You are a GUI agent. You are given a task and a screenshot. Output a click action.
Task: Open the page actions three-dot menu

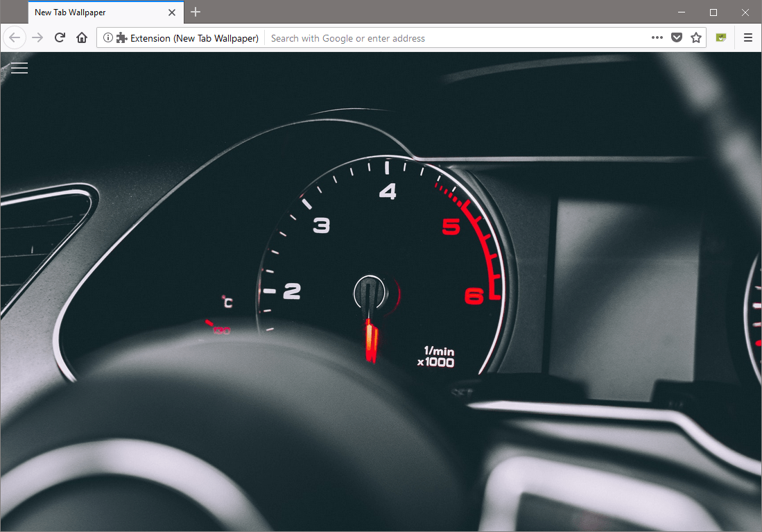pyautogui.click(x=657, y=37)
